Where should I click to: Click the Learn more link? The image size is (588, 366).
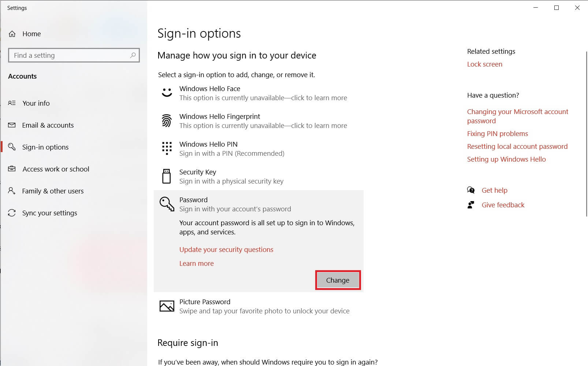point(197,263)
